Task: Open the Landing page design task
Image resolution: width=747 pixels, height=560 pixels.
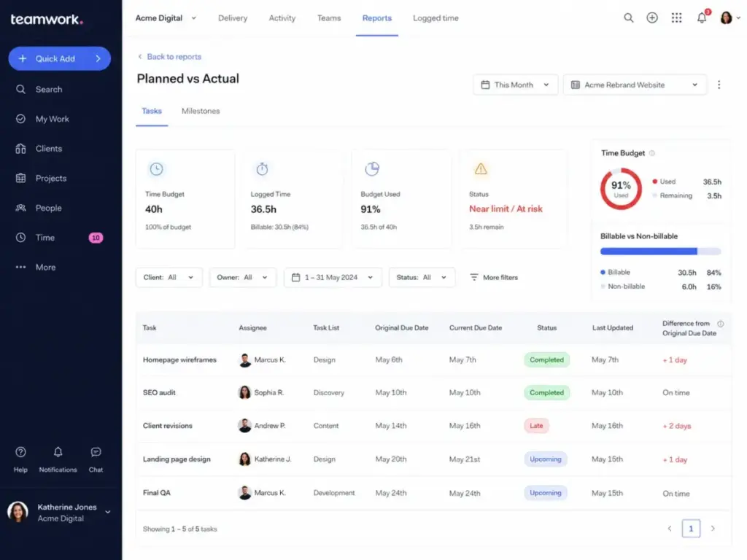Action: tap(177, 459)
